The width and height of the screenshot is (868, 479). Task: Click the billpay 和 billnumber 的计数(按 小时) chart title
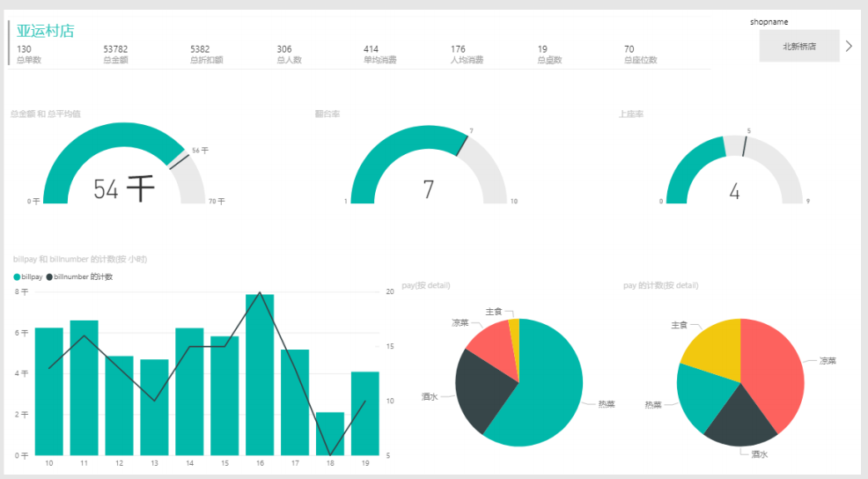tap(80, 259)
